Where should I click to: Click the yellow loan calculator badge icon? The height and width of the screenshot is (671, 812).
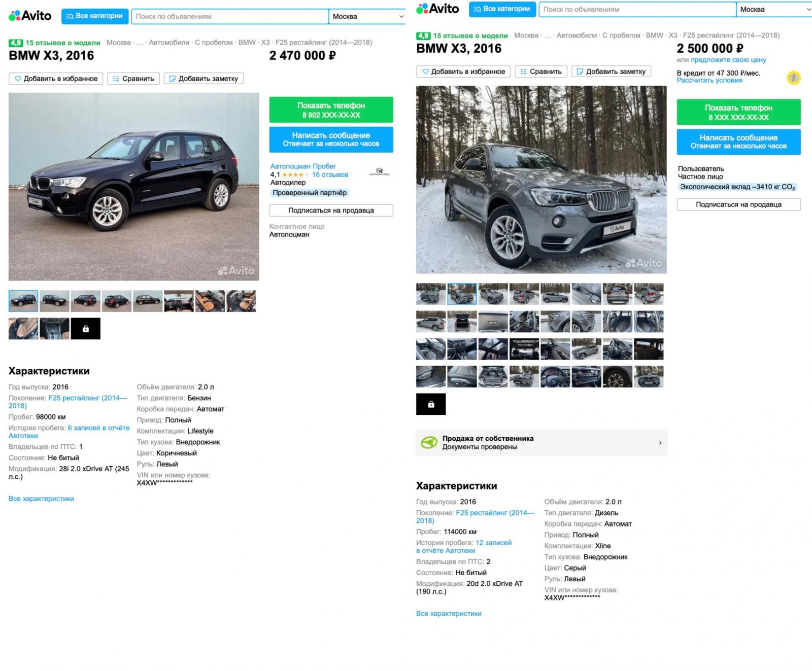794,78
